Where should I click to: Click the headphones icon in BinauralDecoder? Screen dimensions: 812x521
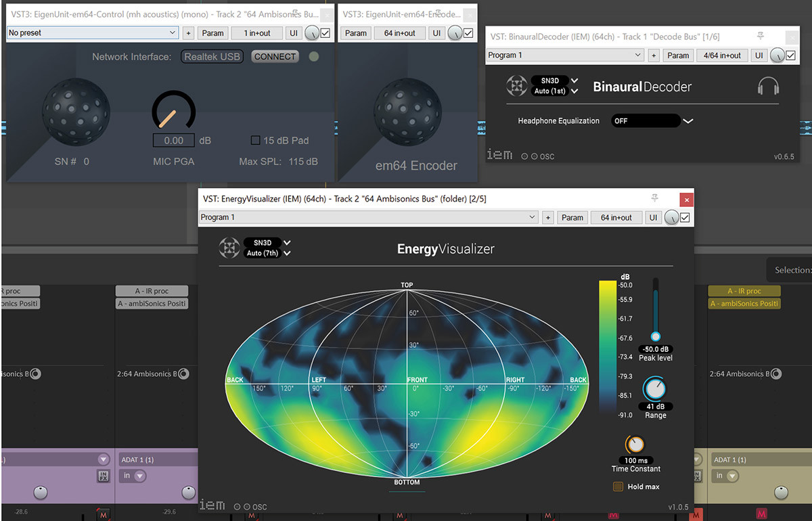point(768,87)
